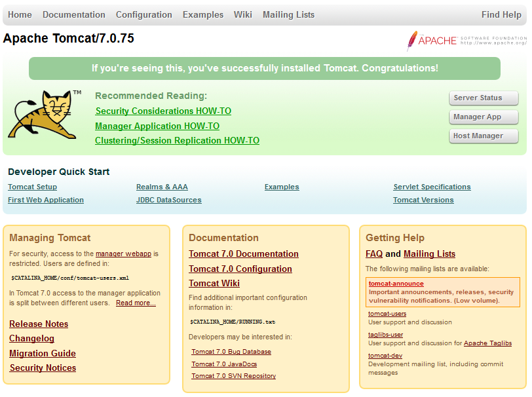Go to Configuration in the top nav
The width and height of the screenshot is (532, 397).
tap(144, 14)
